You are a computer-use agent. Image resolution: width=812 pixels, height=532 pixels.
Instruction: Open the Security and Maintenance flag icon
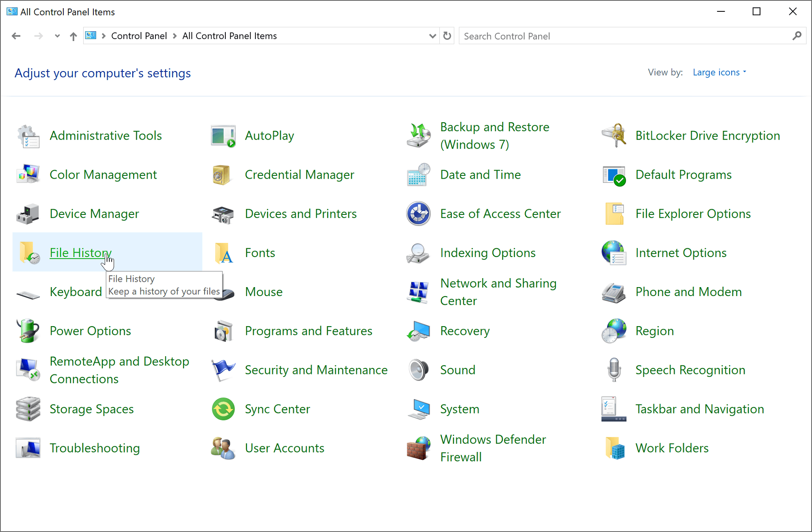point(223,370)
